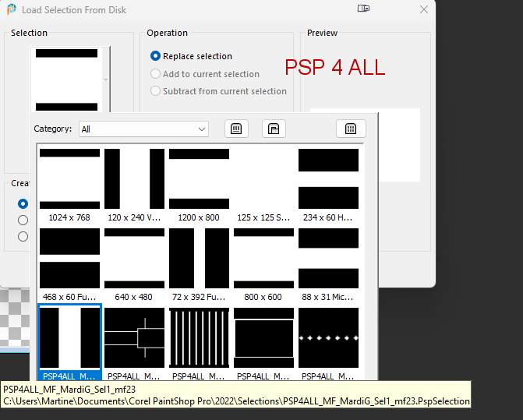Click the PaintShop Pro logo in title bar
Screen dimensions: 523x420
[x=10, y=10]
